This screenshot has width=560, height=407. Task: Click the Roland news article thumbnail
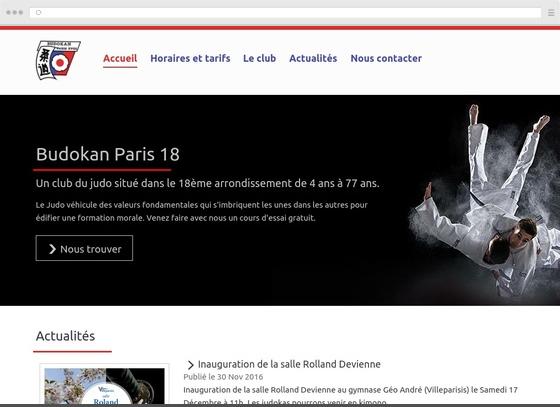coord(104,386)
